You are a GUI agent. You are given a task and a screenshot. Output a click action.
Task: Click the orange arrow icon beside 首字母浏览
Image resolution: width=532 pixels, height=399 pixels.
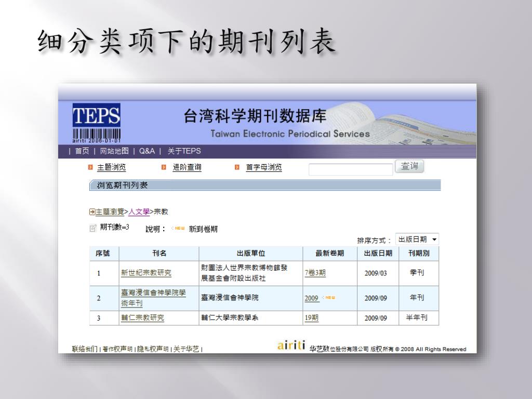(237, 167)
